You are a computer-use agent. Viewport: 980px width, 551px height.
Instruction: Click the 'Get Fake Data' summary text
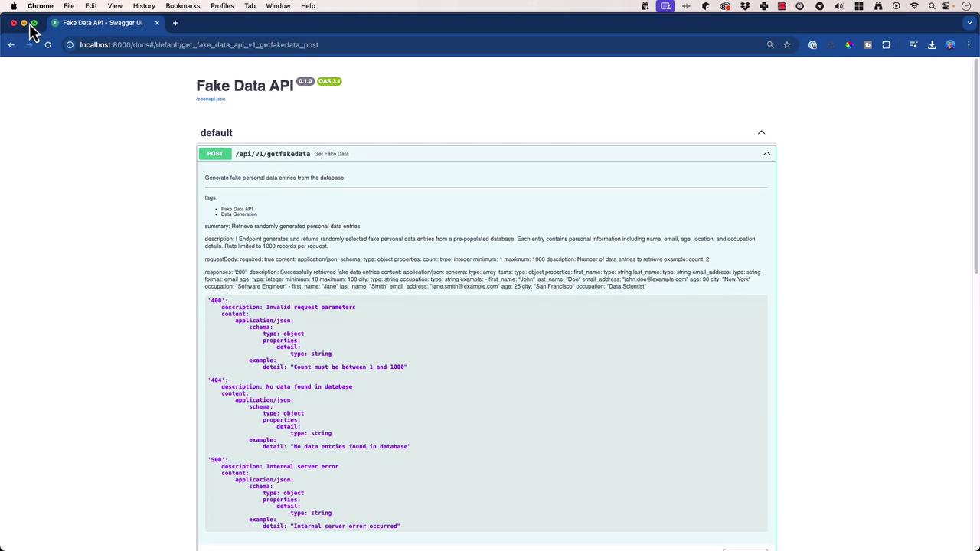(x=332, y=154)
